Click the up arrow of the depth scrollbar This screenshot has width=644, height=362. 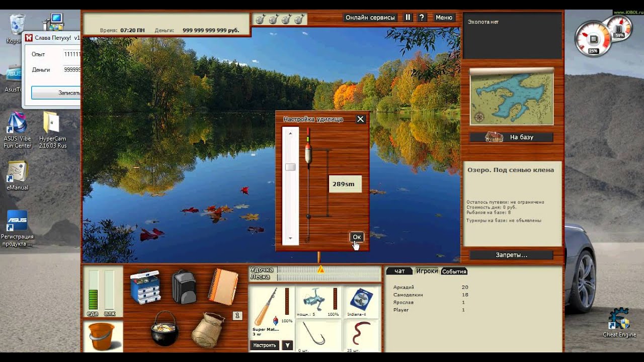290,133
